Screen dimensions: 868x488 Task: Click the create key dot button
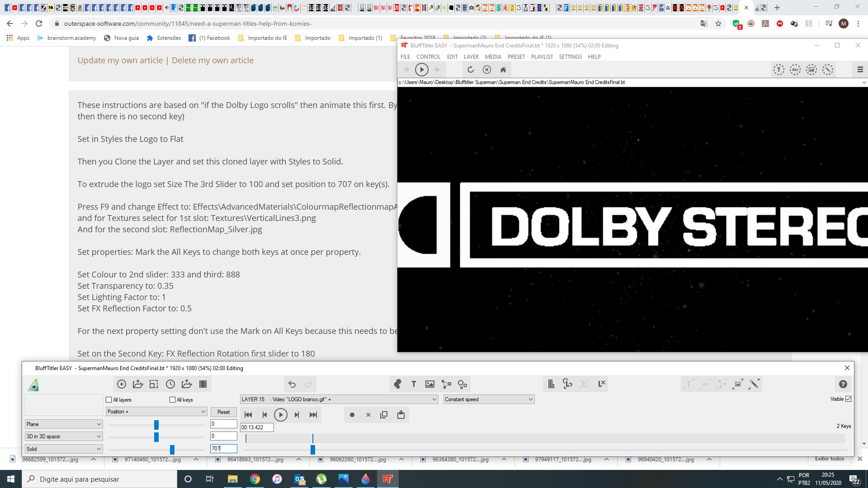point(352,415)
